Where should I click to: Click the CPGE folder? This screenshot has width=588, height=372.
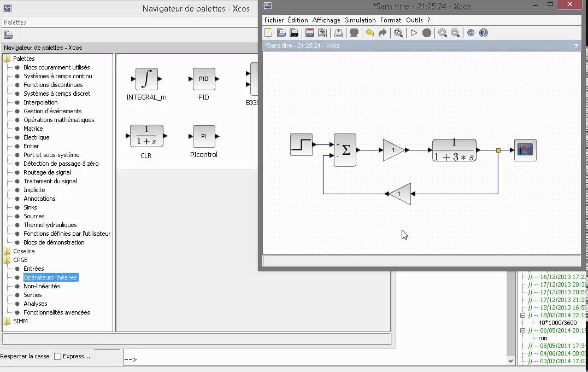point(20,260)
